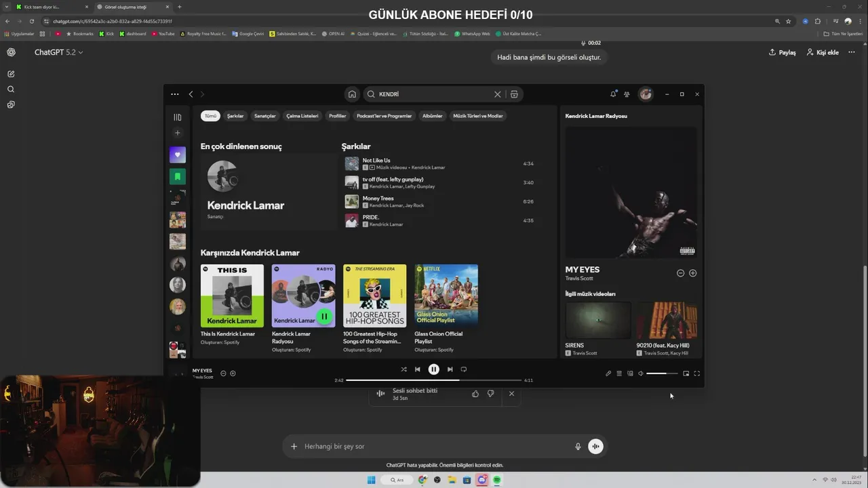The image size is (868, 488).
Task: Start dictation with the microphone icon
Action: (578, 447)
